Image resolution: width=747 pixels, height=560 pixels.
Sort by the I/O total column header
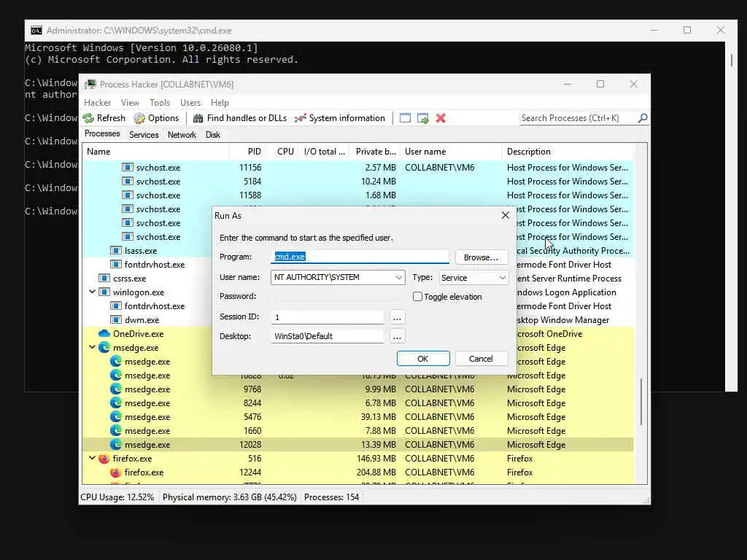pyautogui.click(x=323, y=152)
